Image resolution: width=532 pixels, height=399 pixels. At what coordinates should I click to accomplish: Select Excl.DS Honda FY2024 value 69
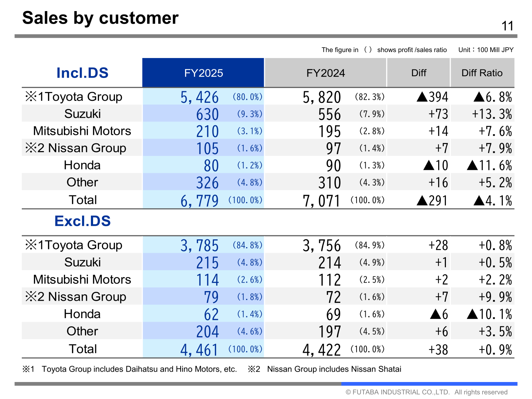[333, 314]
